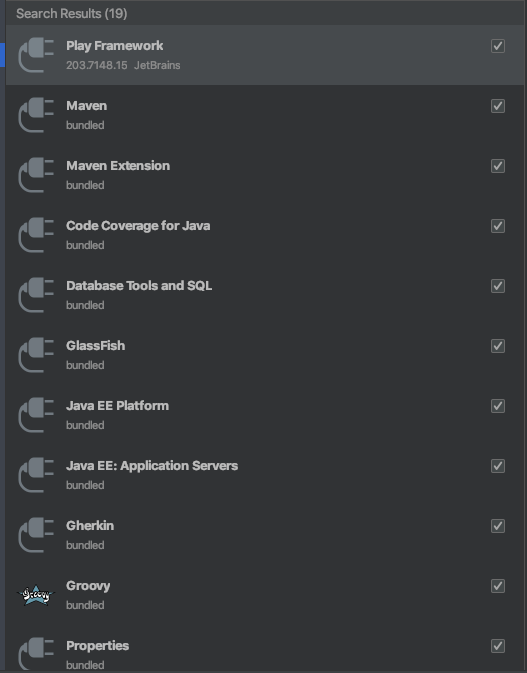Viewport: 527px width, 673px height.
Task: Disable the Java EE: Application Servers checkbox
Action: 498,466
